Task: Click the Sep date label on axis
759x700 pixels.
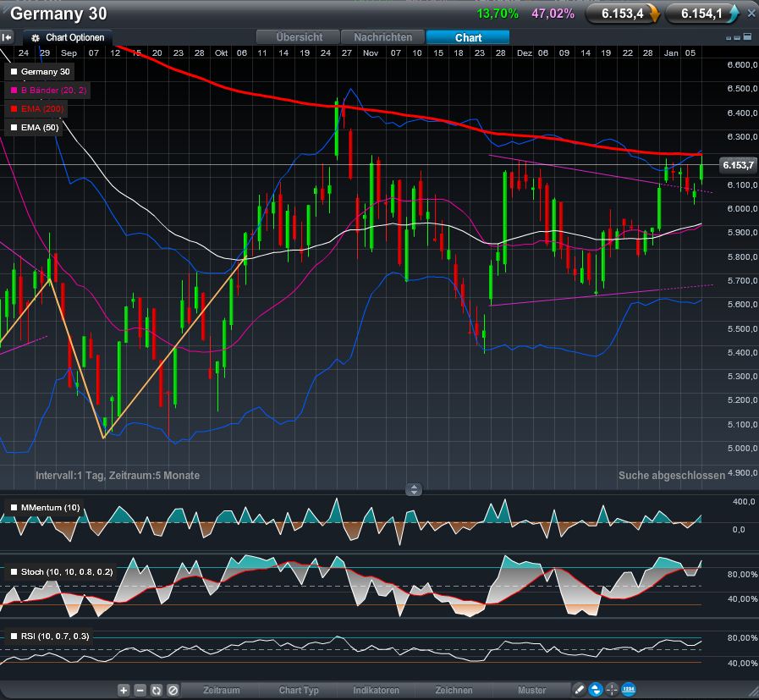Action: [x=69, y=53]
